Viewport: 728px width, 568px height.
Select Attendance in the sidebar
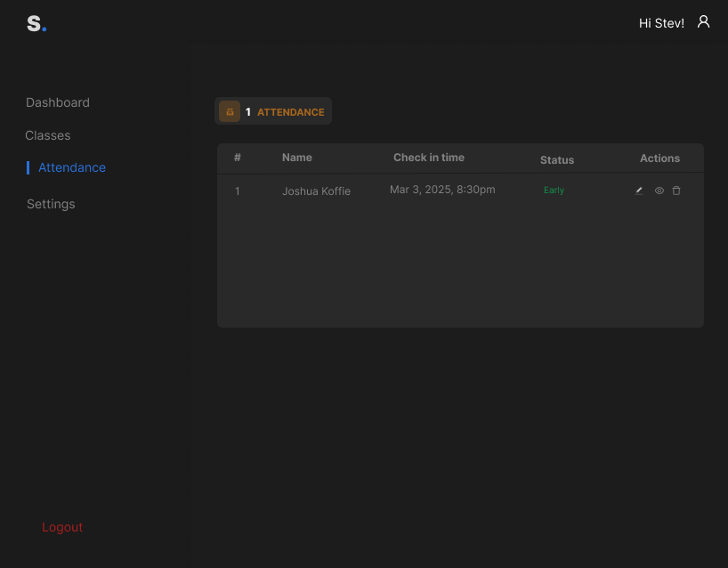tap(72, 167)
